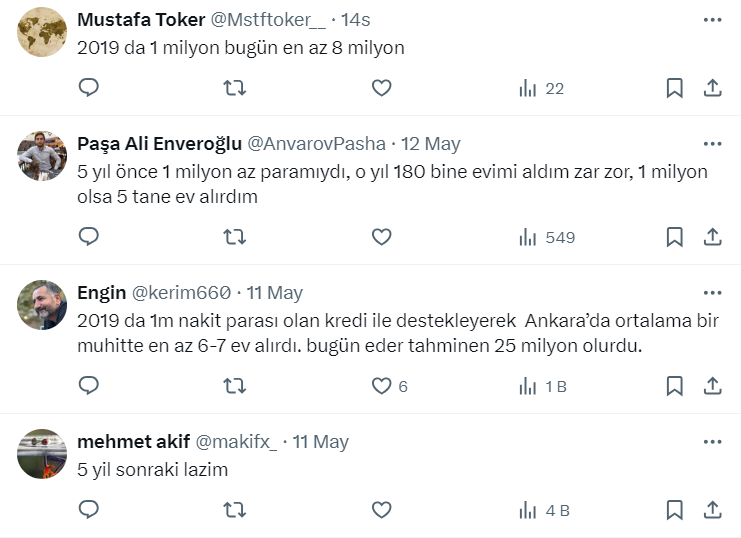Retweet Paşa Ali Enveroğlu's post
Image resolution: width=741 pixels, height=538 pixels.
pyautogui.click(x=234, y=237)
